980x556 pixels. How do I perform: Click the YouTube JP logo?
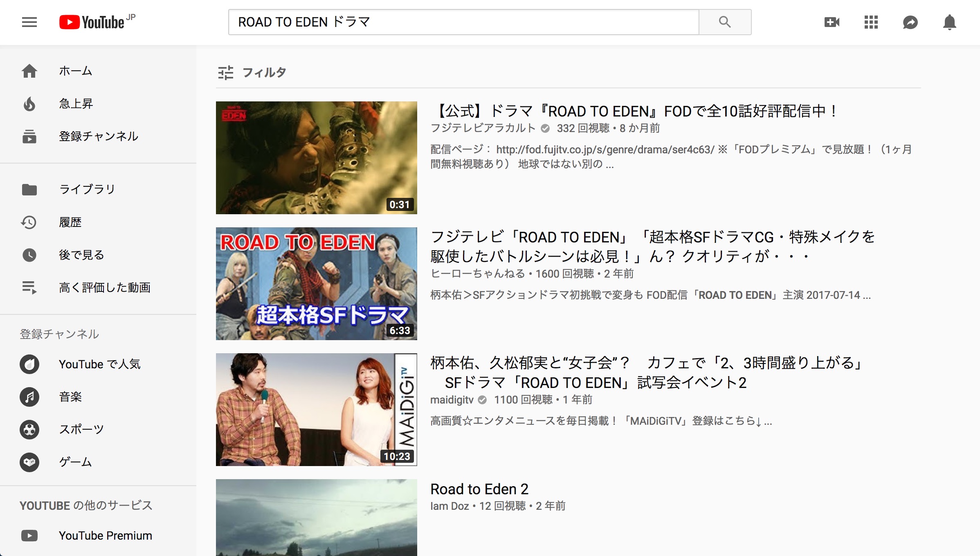[97, 22]
